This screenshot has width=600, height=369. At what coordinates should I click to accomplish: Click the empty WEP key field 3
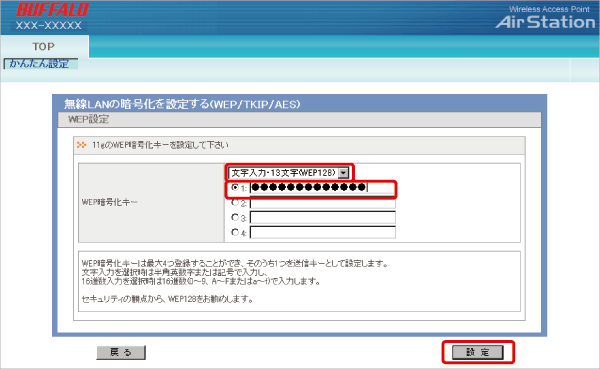pyautogui.click(x=323, y=217)
